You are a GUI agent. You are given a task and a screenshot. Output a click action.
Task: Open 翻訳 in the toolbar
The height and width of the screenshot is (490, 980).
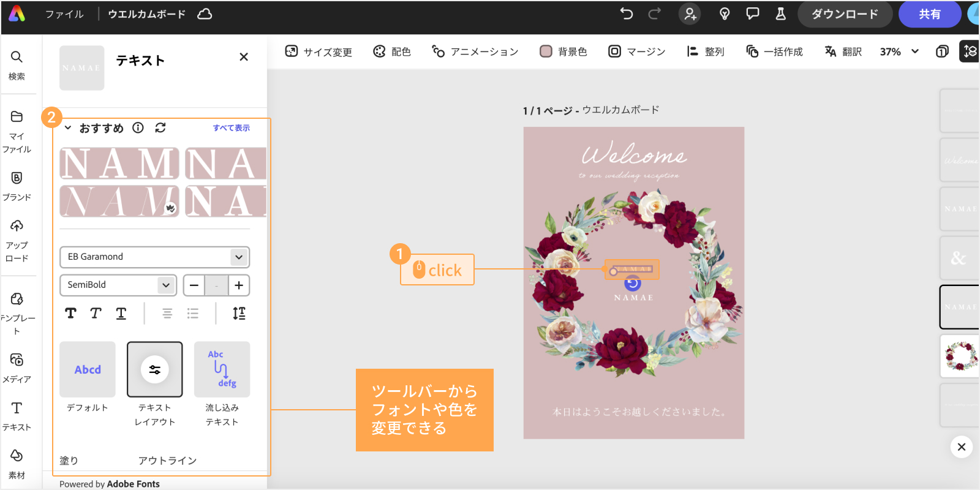843,51
